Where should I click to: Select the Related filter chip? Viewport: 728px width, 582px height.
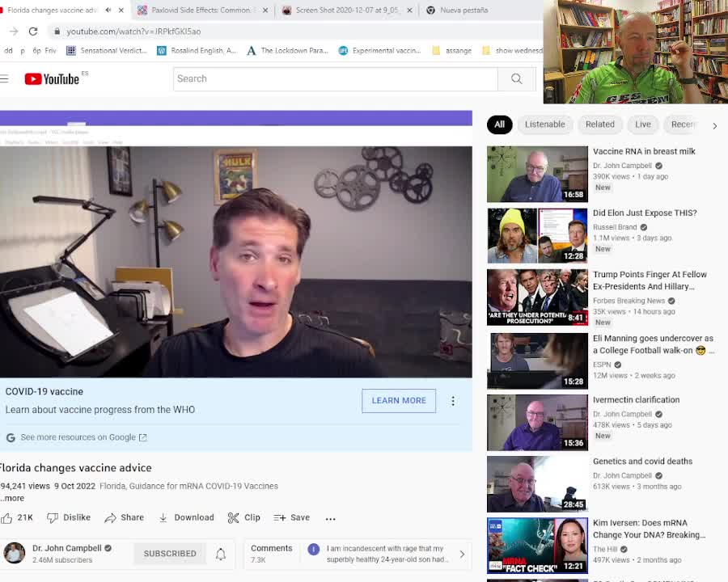point(600,124)
